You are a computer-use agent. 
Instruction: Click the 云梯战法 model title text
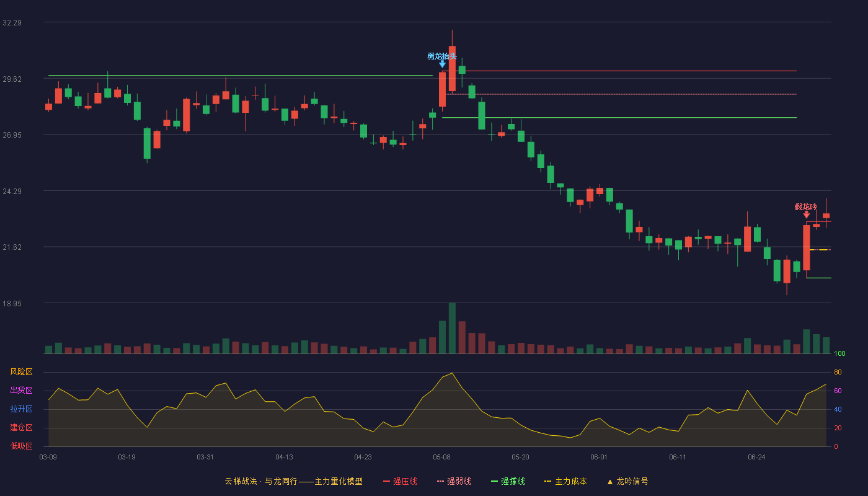point(293,481)
